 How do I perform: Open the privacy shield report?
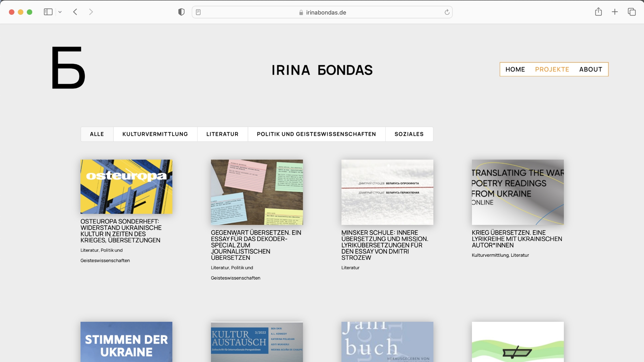[181, 12]
